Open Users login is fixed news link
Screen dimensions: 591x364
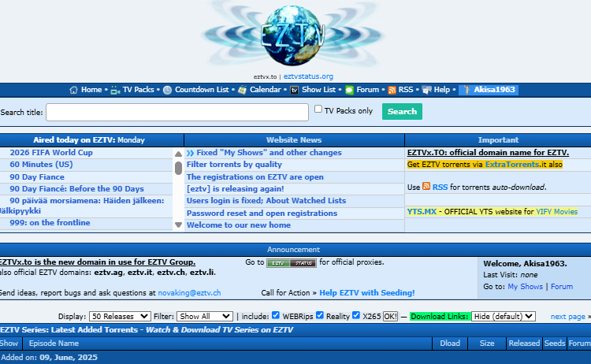coord(266,201)
